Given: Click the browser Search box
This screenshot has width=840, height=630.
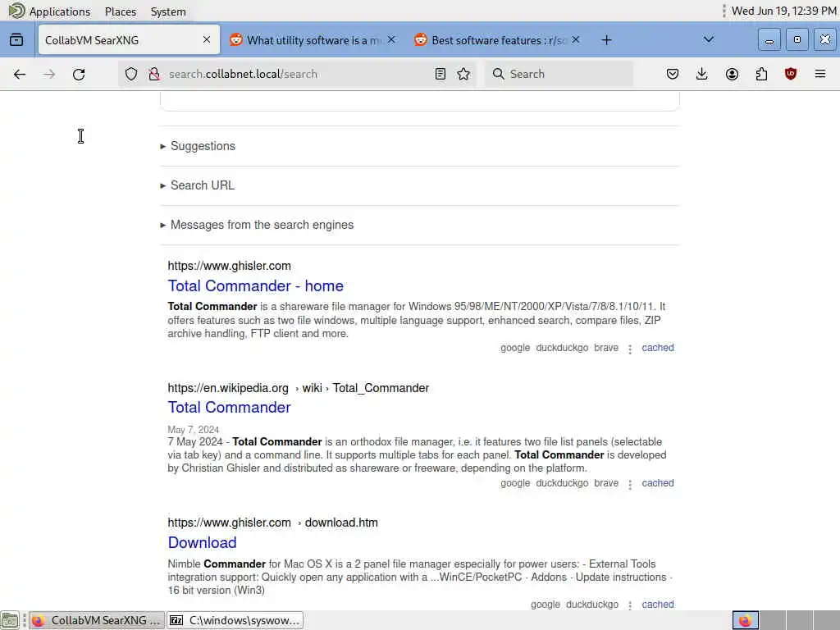Looking at the screenshot, I should click(559, 74).
